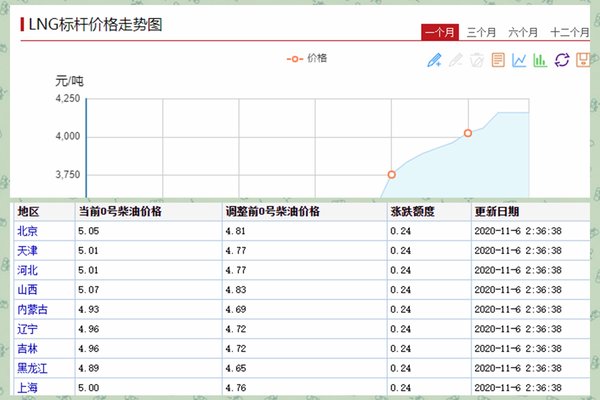
Task: Toggle the 价格 legend series
Action: tap(308, 58)
